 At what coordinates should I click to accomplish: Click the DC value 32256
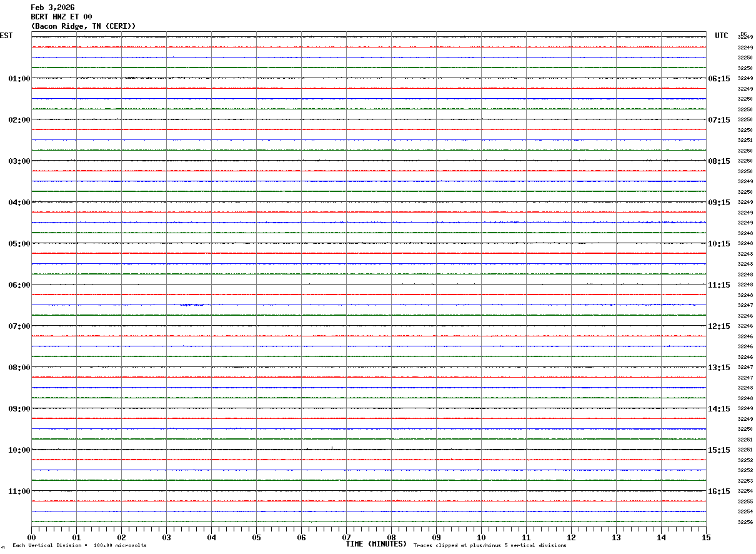tap(745, 522)
